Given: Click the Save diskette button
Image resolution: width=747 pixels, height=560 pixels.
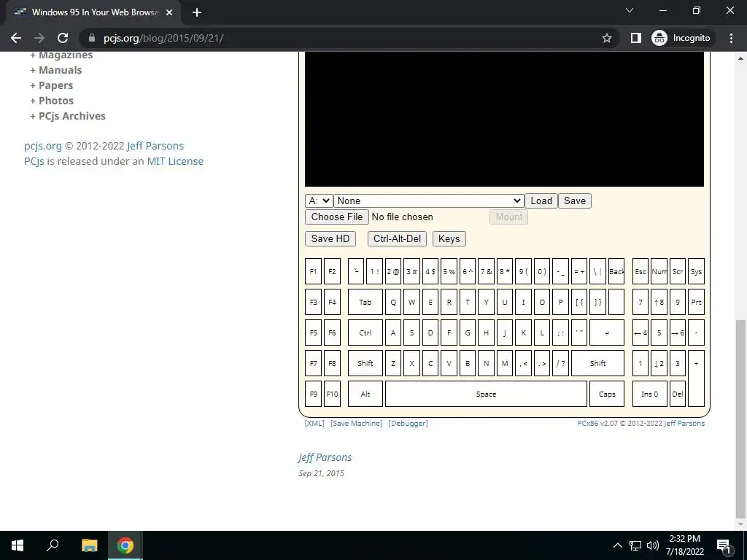Looking at the screenshot, I should [x=575, y=201].
